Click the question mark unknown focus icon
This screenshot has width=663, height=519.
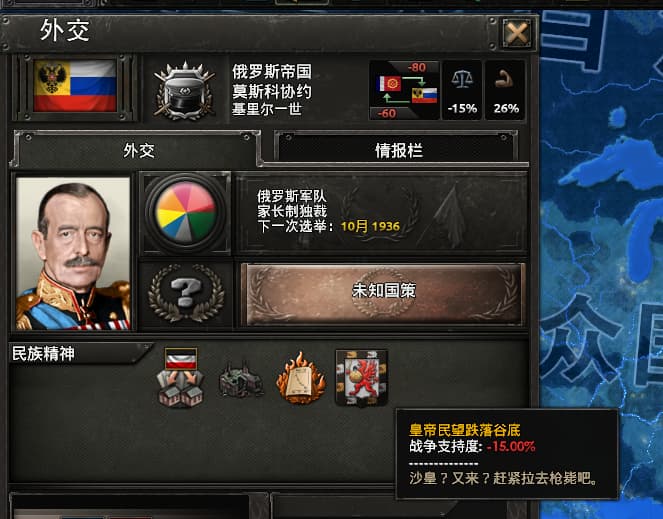tap(186, 294)
